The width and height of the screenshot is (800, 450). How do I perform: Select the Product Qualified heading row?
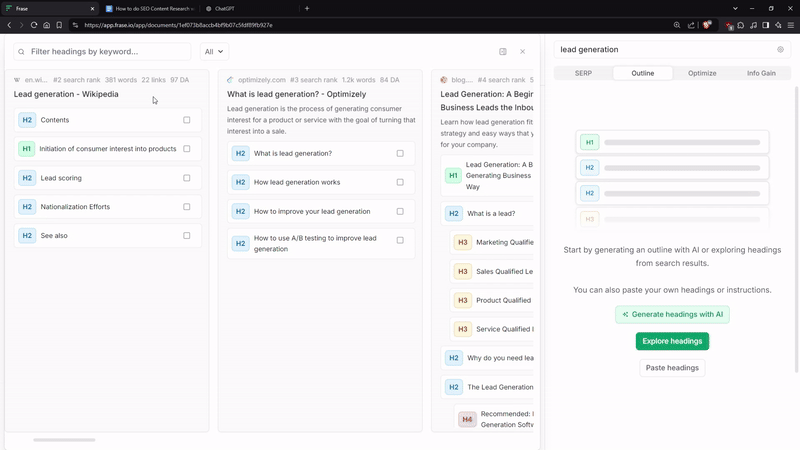coord(492,300)
